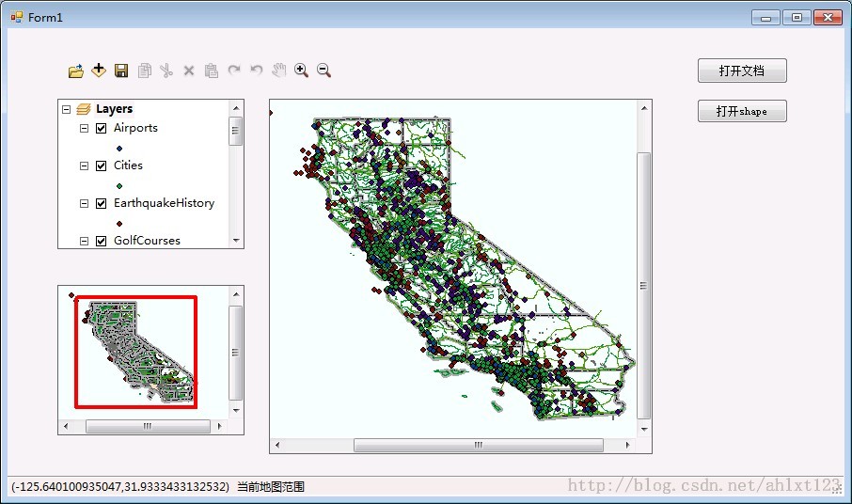The height and width of the screenshot is (504, 852).
Task: Click the overview map horizontal scrollbar thumb
Action: [148, 426]
